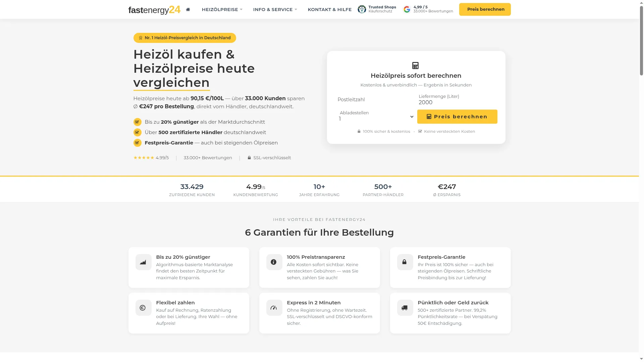Click lock icon beside 100% sicher & kostenlos

tap(359, 131)
